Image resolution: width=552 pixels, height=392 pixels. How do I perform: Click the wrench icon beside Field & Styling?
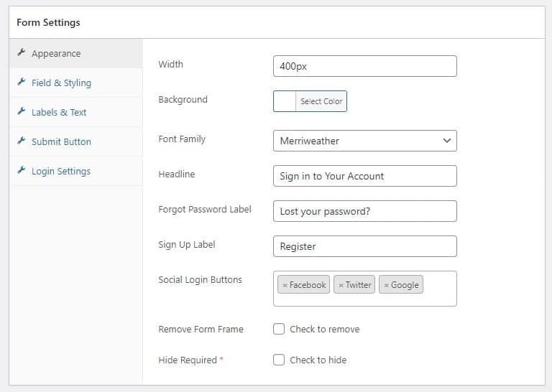click(x=22, y=82)
